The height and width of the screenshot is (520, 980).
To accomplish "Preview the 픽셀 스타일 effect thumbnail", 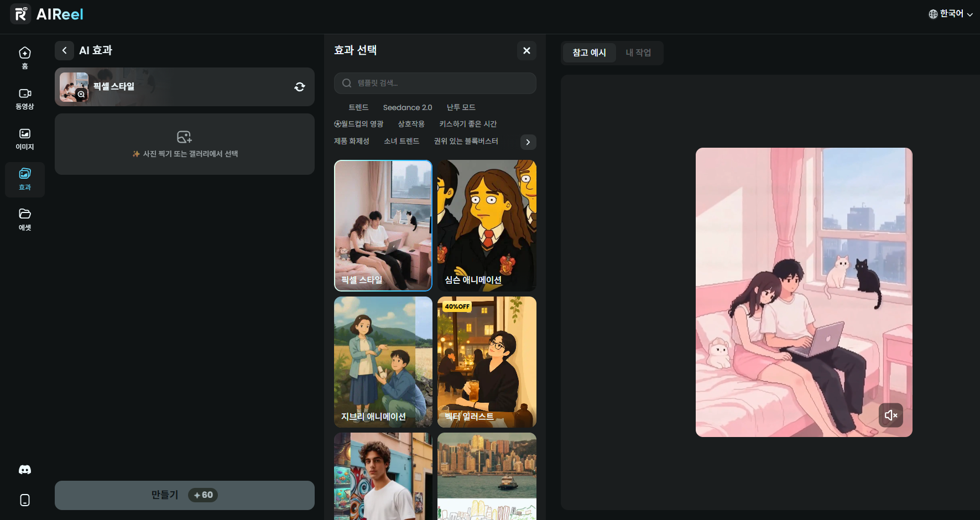I will pyautogui.click(x=74, y=87).
